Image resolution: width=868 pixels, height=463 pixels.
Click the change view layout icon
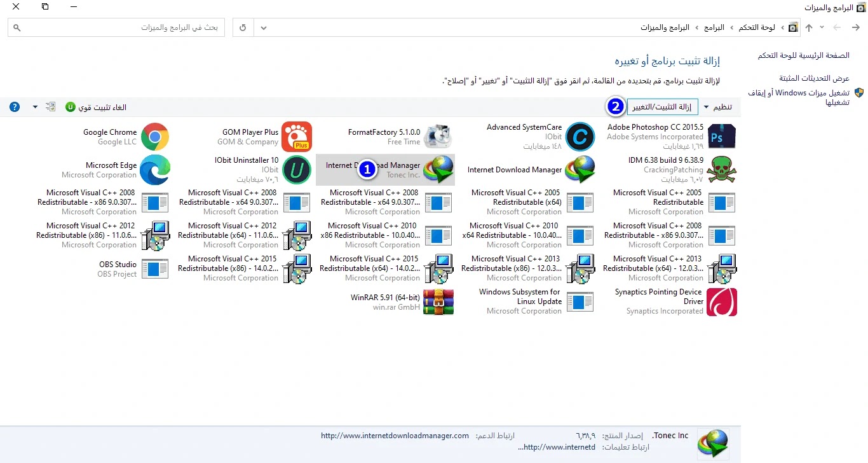[50, 107]
